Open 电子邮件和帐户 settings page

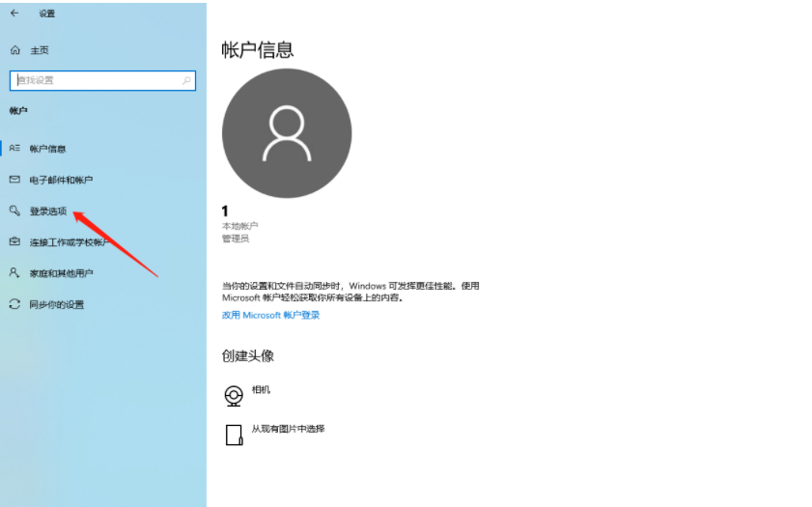(61, 180)
